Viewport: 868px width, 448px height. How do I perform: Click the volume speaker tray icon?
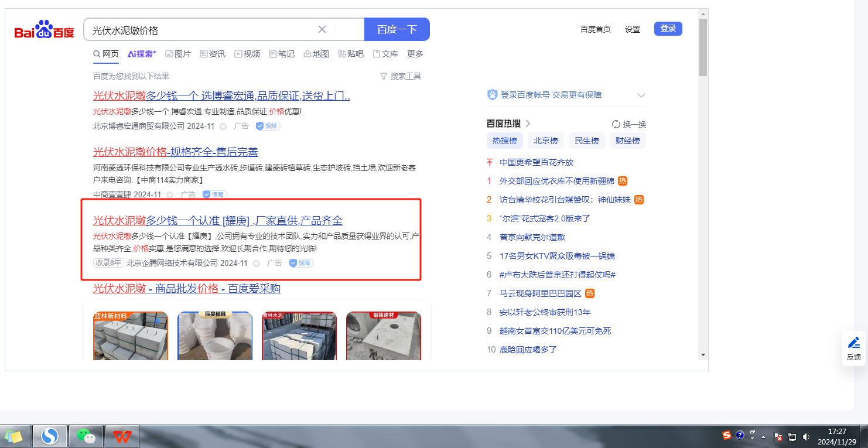point(807,436)
